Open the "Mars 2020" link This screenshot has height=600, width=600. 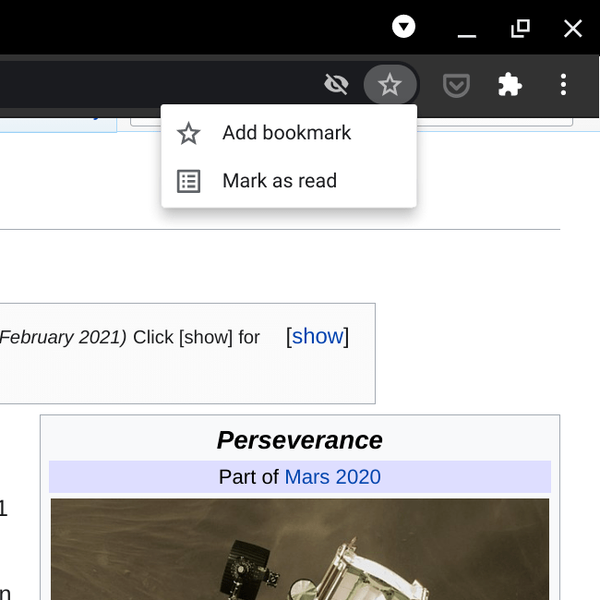[332, 477]
